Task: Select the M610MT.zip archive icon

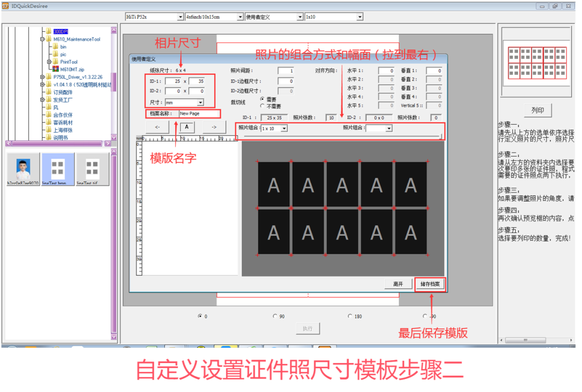Action: 56,69
